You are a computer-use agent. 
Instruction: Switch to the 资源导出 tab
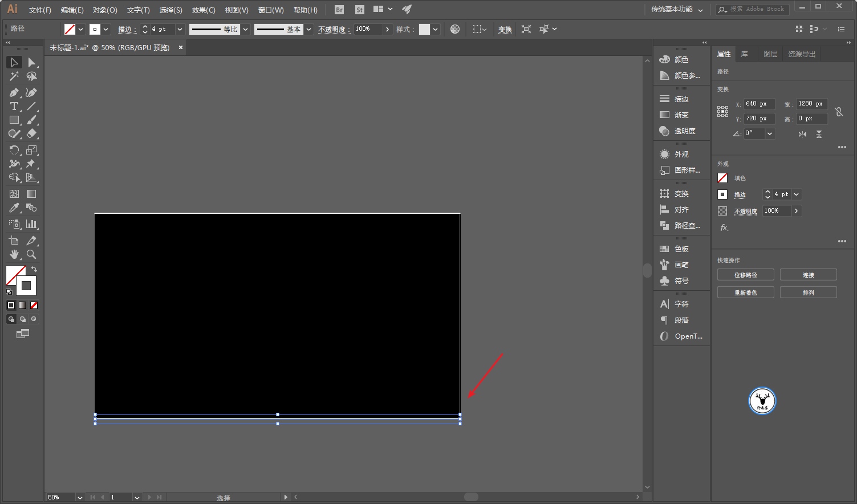[802, 54]
